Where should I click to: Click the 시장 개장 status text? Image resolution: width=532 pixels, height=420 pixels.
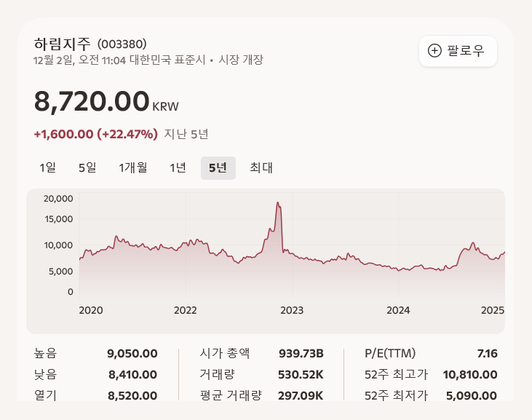coord(241,60)
